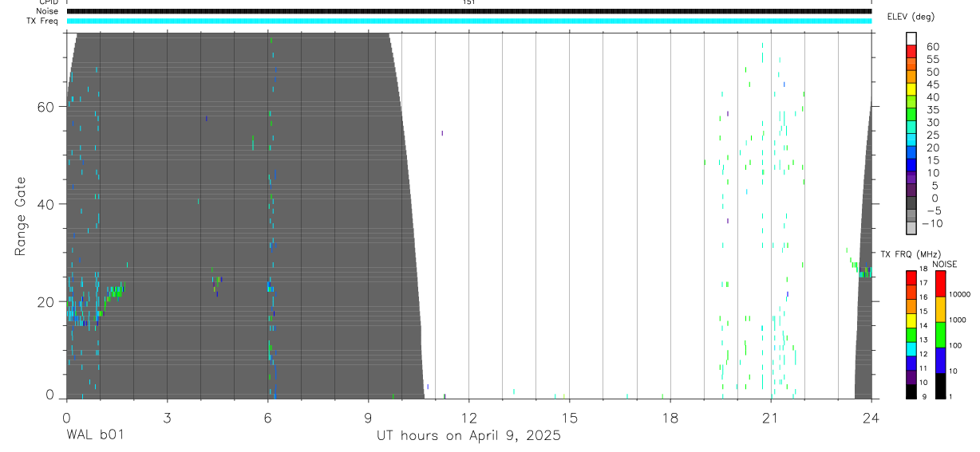Viewport: 980px width, 452px height.
Task: Click the yellow TX FRQ swatch between 14 and 15
Action: point(911,319)
